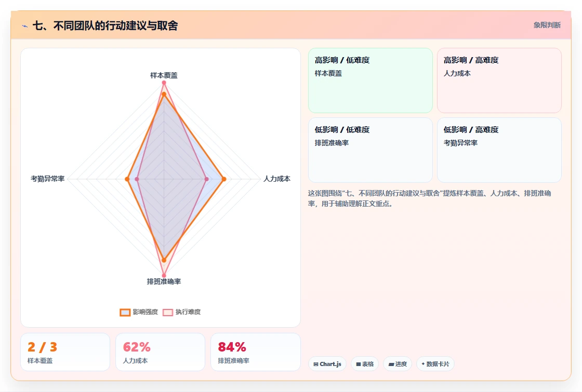The image size is (582, 392).
Task: Click the 表格 tag chip
Action: (x=365, y=364)
